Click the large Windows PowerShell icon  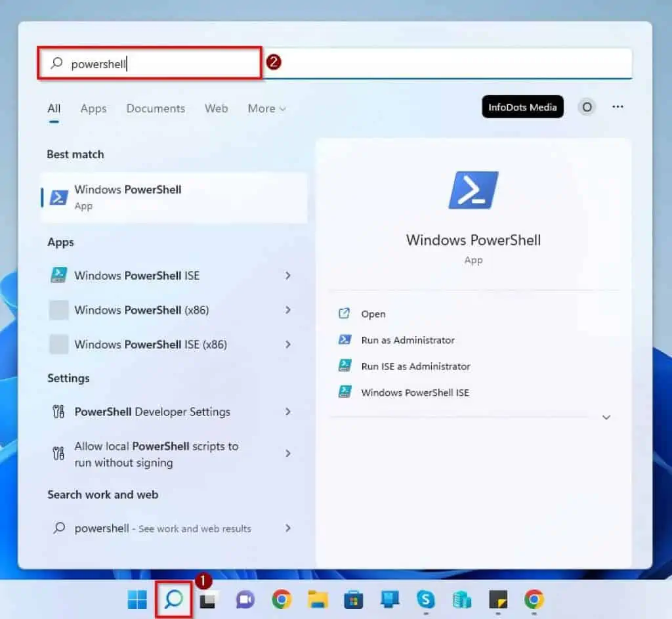tap(473, 190)
